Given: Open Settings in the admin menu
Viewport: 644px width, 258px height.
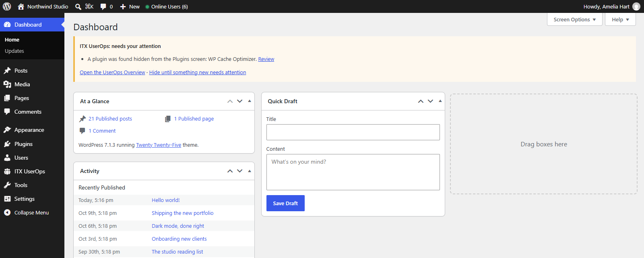Looking at the screenshot, I should [32, 199].
